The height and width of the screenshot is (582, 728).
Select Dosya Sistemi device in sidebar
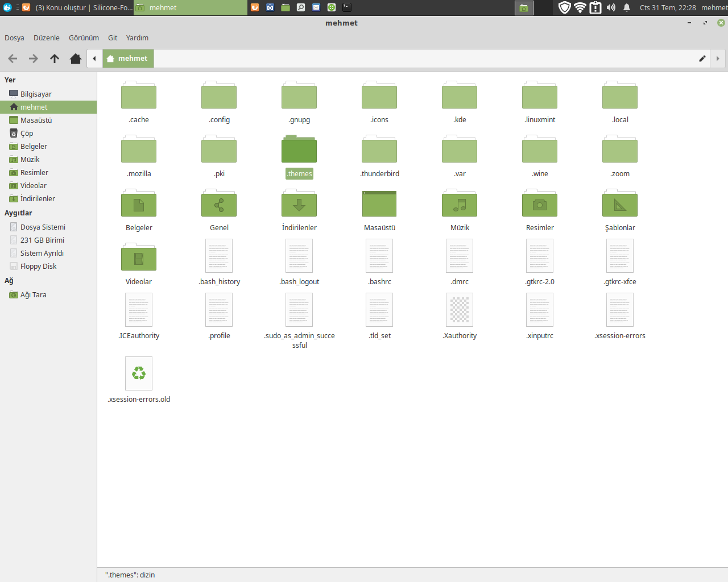click(x=48, y=227)
